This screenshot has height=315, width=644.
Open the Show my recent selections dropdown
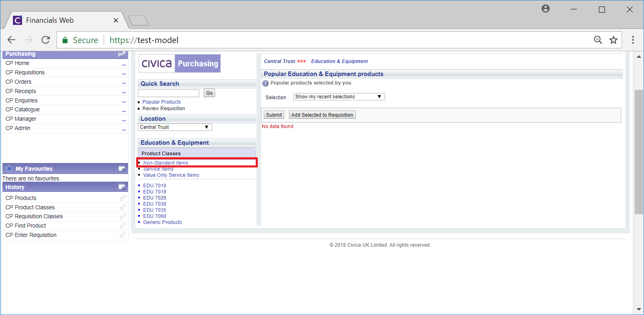(x=339, y=97)
